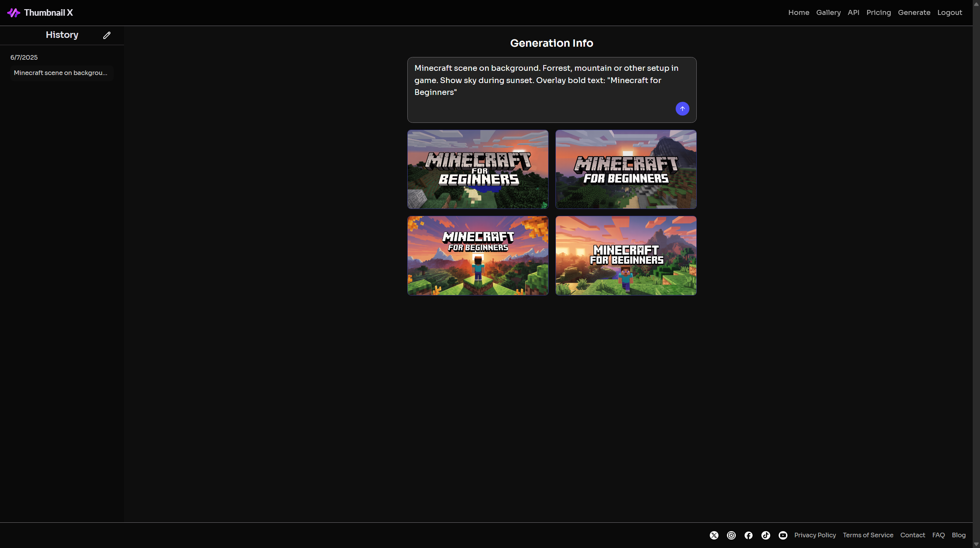This screenshot has height=548, width=980.
Task: Open the Blog footer link
Action: point(959,535)
